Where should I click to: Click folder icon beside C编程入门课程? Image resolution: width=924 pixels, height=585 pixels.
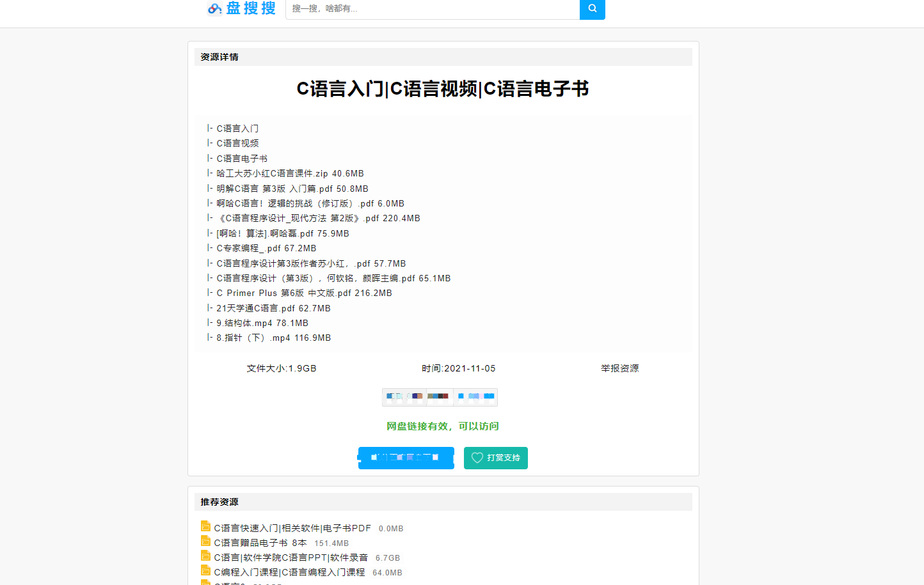click(205, 570)
